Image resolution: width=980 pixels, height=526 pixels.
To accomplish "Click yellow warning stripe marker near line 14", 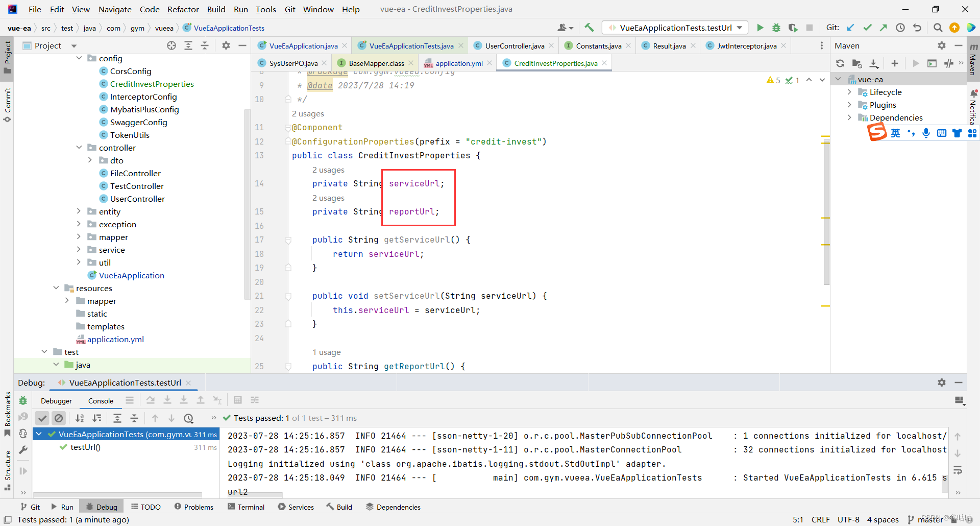I will [825, 217].
